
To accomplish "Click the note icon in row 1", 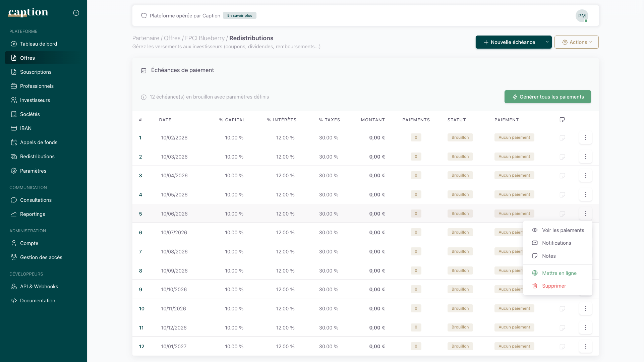I will pyautogui.click(x=562, y=138).
